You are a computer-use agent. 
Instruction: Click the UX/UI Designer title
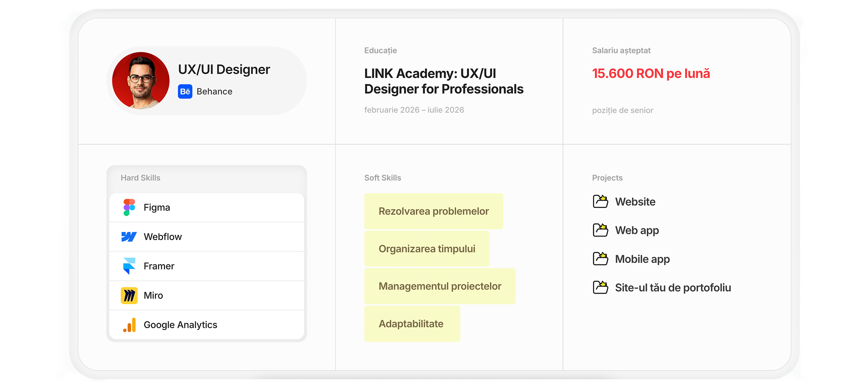[x=224, y=69]
